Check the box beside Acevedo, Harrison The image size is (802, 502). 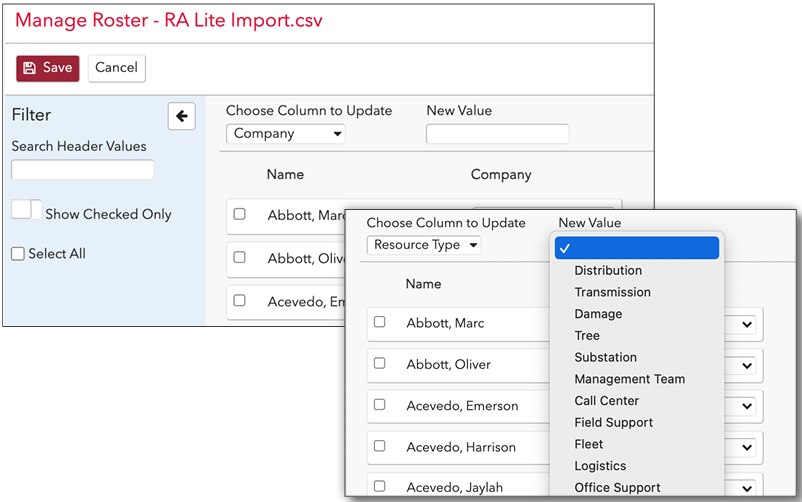click(380, 446)
